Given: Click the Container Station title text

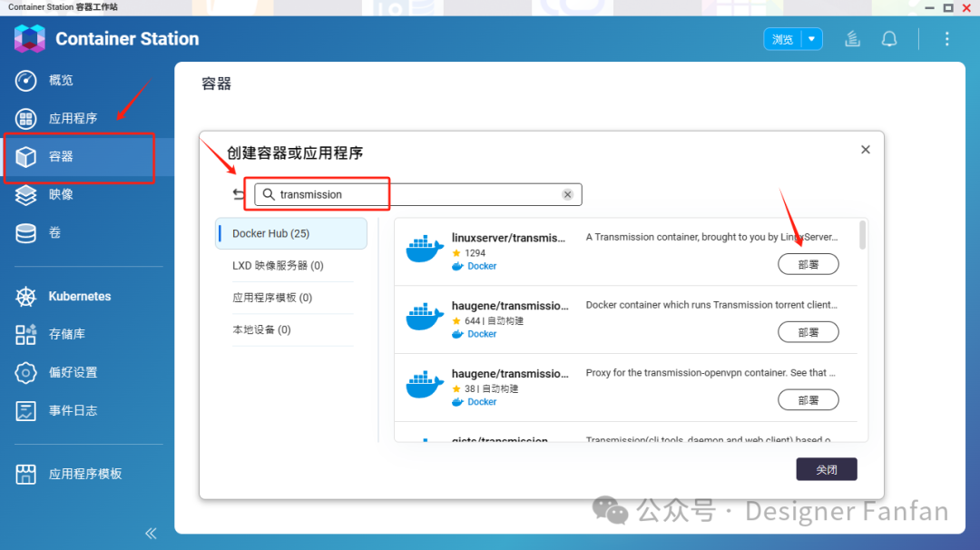Looking at the screenshot, I should tap(128, 39).
